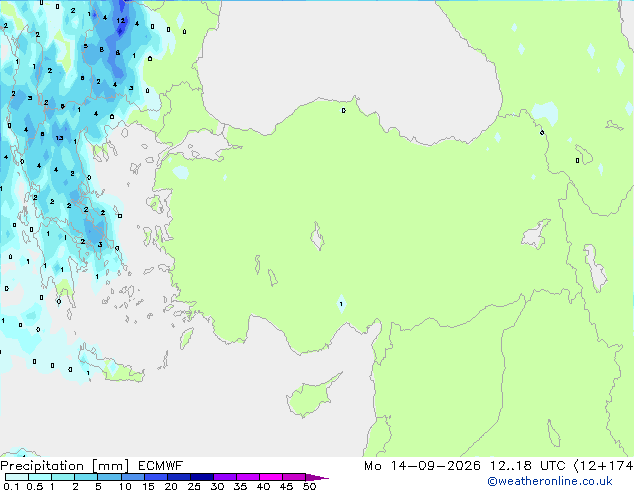This screenshot has width=634, height=490.
Task: Click the 13 mm precipitation value over Greece
Action: [x=59, y=138]
